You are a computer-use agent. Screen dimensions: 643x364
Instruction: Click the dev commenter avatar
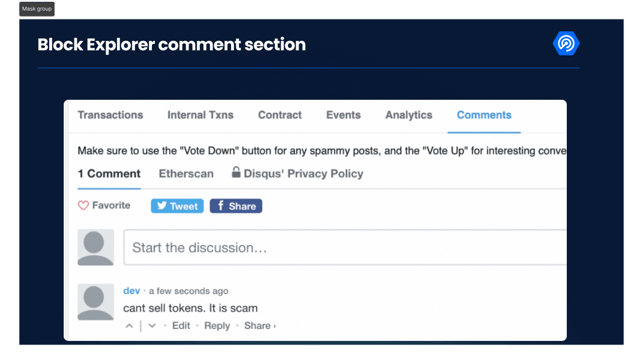(x=96, y=301)
